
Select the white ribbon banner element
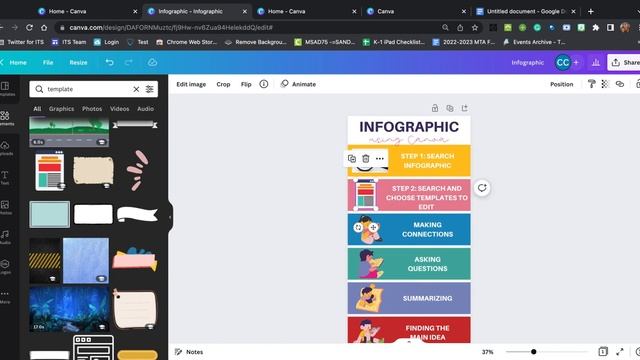137,214
